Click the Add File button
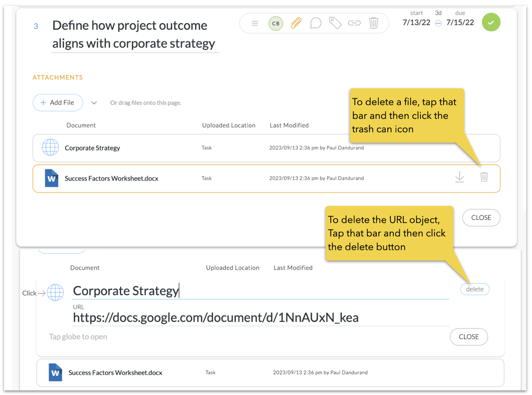532x395 pixels. (58, 103)
